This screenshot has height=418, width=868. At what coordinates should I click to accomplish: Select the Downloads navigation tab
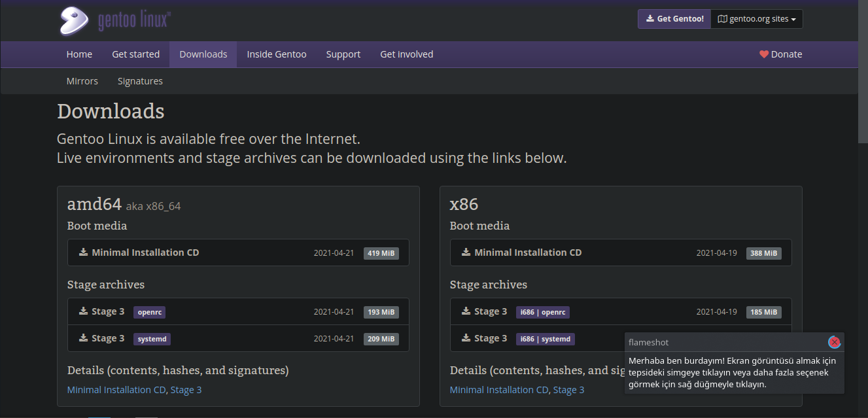click(x=203, y=54)
